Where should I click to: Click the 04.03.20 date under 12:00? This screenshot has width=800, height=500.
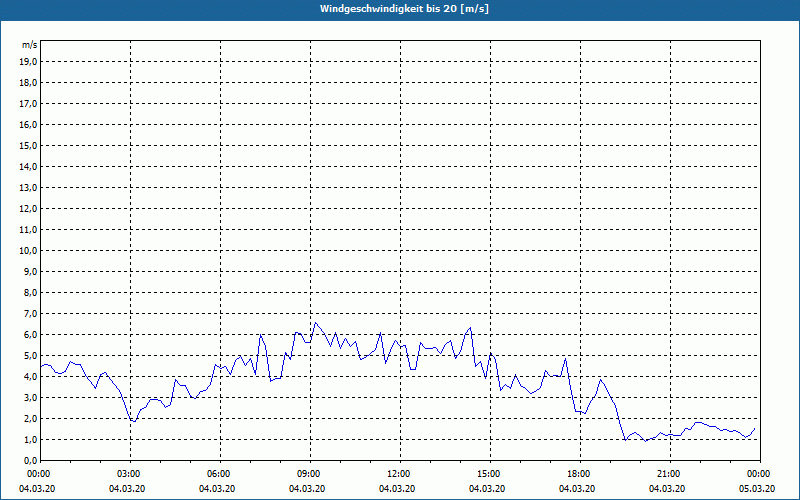tap(397, 489)
